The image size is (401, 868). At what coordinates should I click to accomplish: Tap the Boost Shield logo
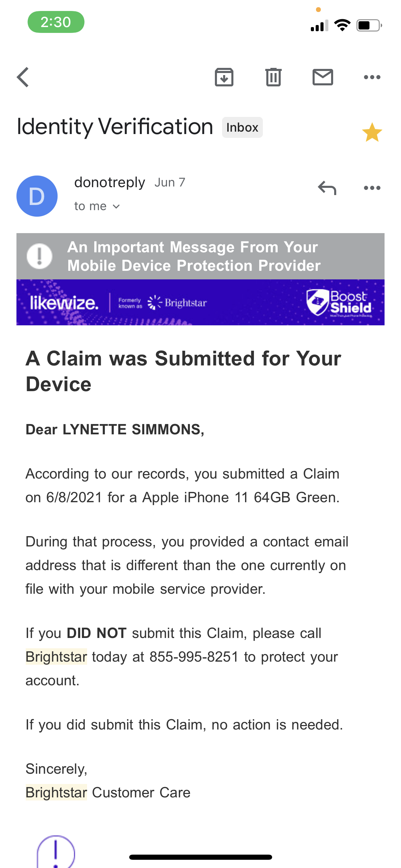339,303
